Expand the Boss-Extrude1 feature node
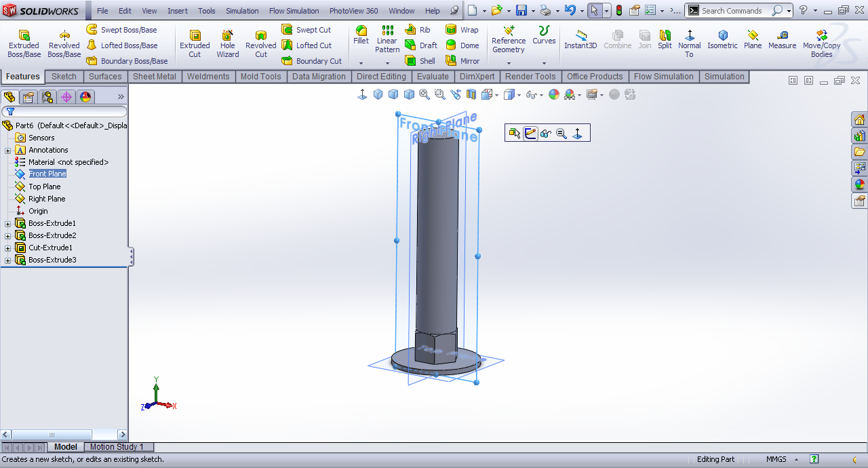The height and width of the screenshot is (468, 868). coord(7,223)
